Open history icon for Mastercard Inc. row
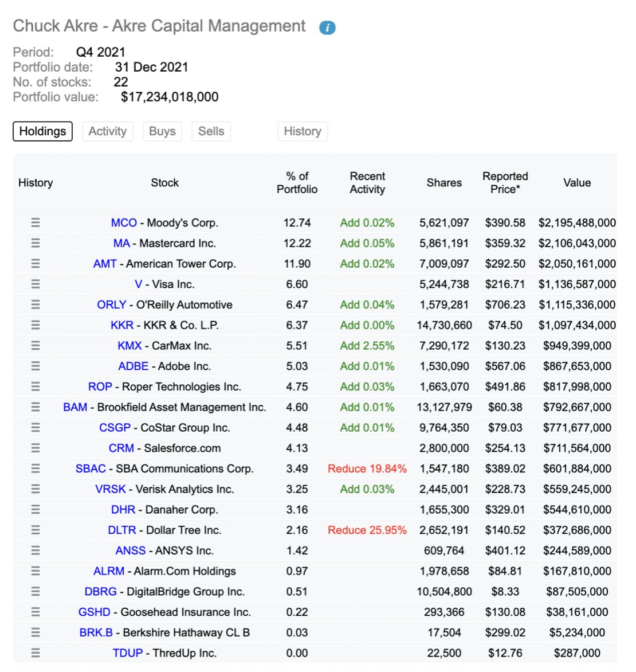 (x=36, y=243)
